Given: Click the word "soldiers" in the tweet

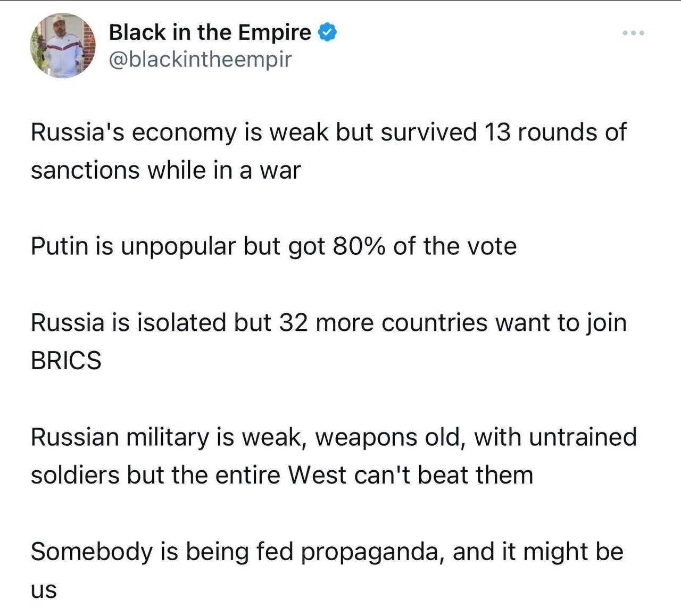Looking at the screenshot, I should pyautogui.click(x=75, y=476).
